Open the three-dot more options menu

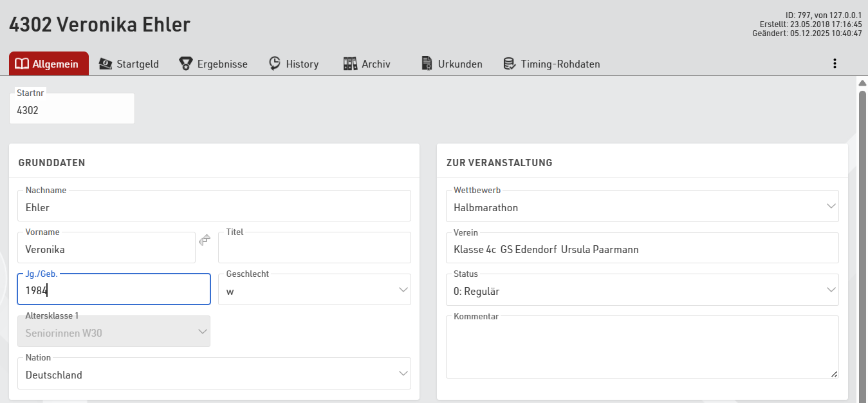835,63
